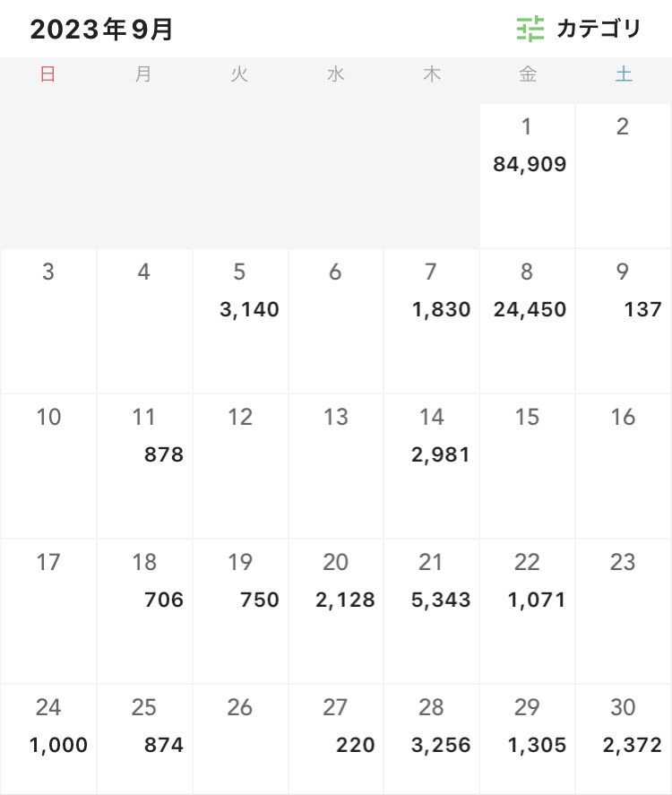Choose September 30 with 2,372
672x795 pixels.
pyautogui.click(x=624, y=739)
